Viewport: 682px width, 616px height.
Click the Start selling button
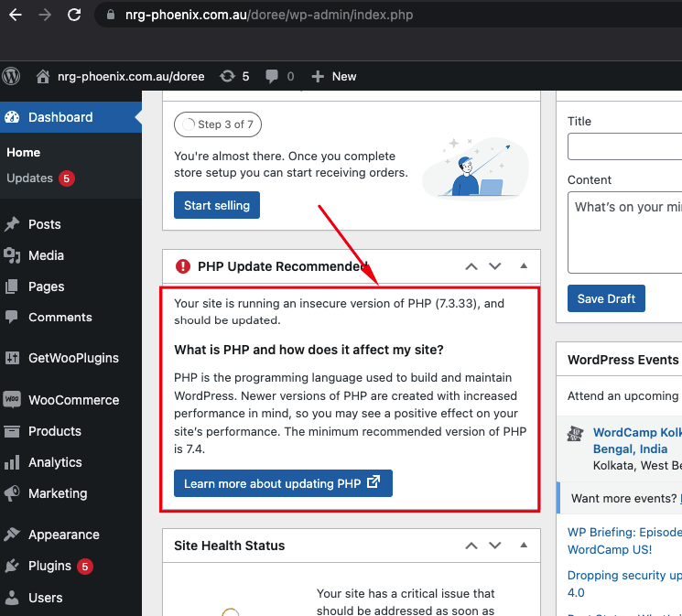click(217, 205)
